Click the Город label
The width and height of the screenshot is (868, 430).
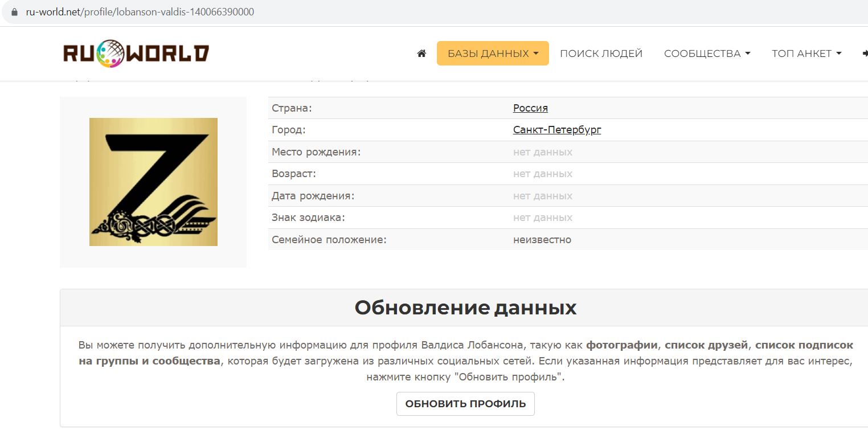pos(289,130)
